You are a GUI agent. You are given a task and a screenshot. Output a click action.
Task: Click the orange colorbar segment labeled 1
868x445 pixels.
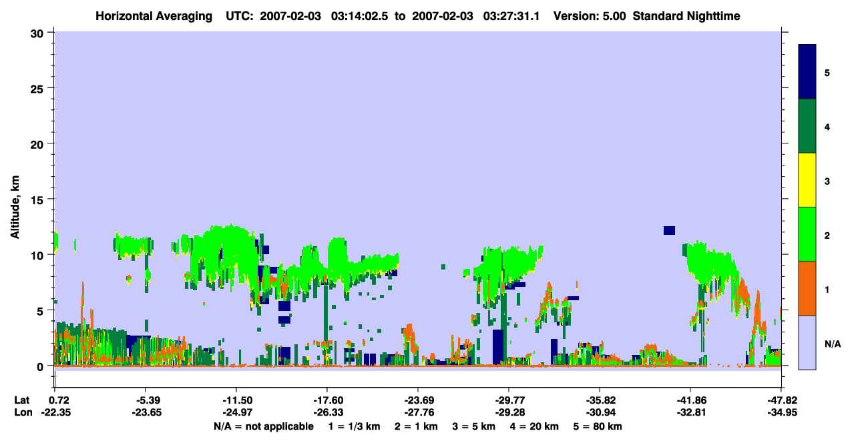[x=807, y=288]
